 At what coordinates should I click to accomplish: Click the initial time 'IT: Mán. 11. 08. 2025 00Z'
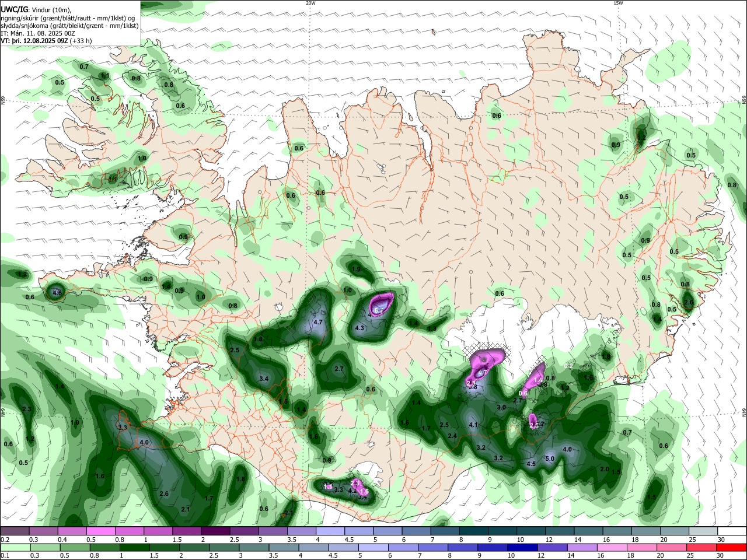tap(38, 33)
